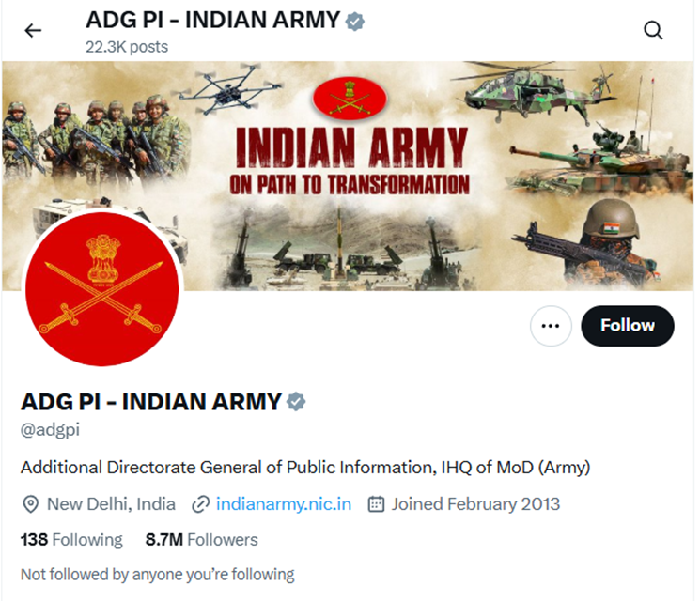
Task: Open the red crossed-swords profile picture
Action: click(x=102, y=289)
